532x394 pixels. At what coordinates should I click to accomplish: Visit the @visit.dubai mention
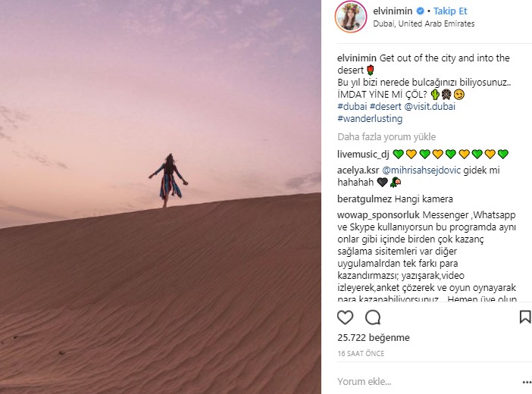pyautogui.click(x=430, y=107)
